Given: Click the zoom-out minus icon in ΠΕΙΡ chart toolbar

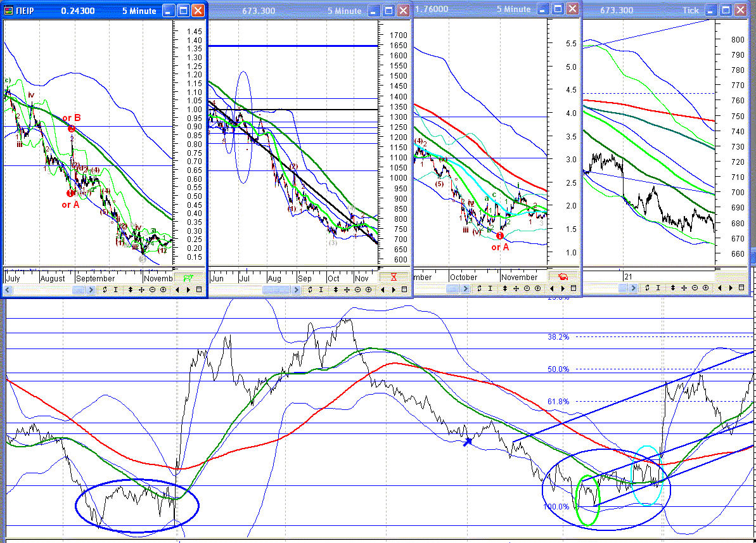Looking at the screenshot, I should 152,290.
